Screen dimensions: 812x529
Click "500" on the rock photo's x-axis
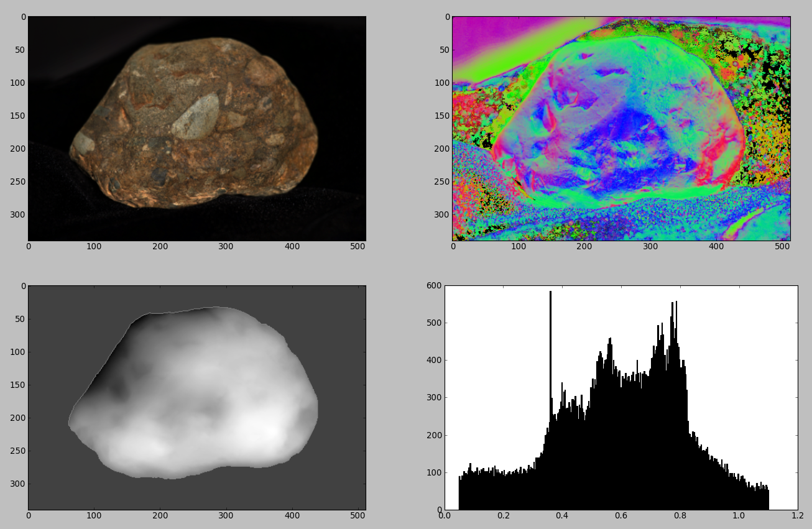pyautogui.click(x=358, y=247)
